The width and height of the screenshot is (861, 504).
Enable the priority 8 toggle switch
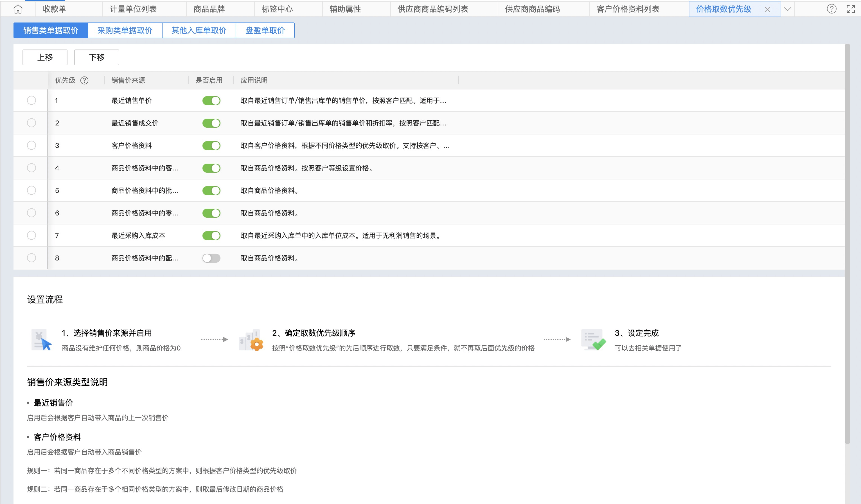pyautogui.click(x=211, y=258)
